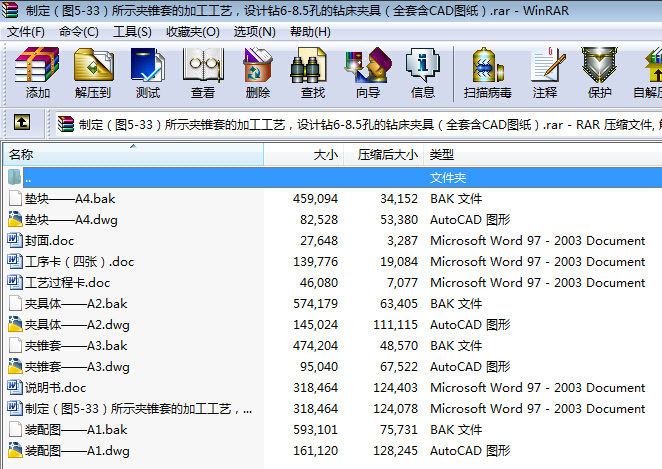The width and height of the screenshot is (662, 469).
Task: Click the WinRAR icon in title bar
Action: pos(10,10)
